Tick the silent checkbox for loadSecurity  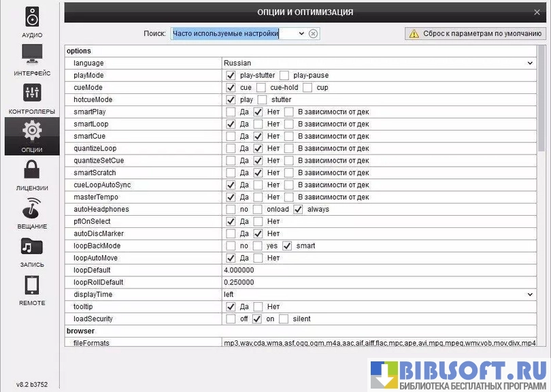click(x=285, y=319)
